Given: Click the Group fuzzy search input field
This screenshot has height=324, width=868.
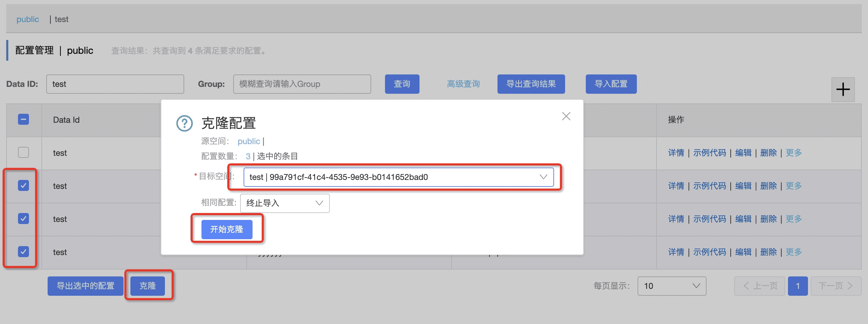Looking at the screenshot, I should tap(302, 84).
